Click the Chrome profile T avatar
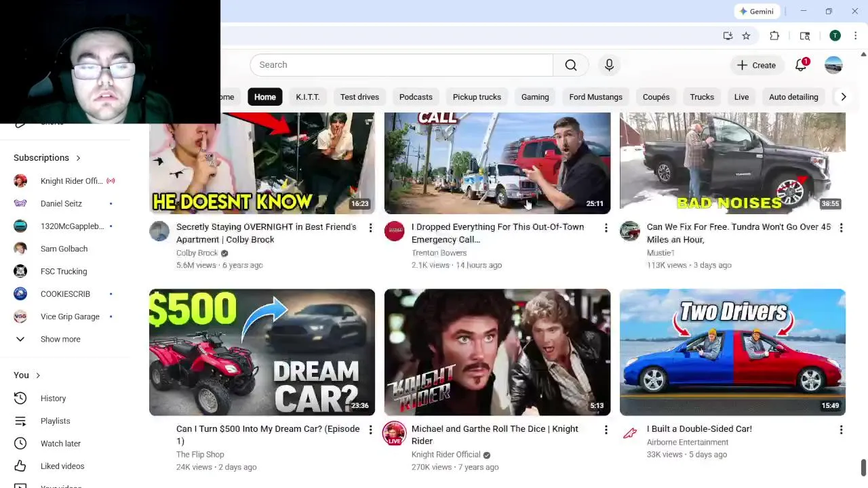The width and height of the screenshot is (868, 488). [x=835, y=36]
